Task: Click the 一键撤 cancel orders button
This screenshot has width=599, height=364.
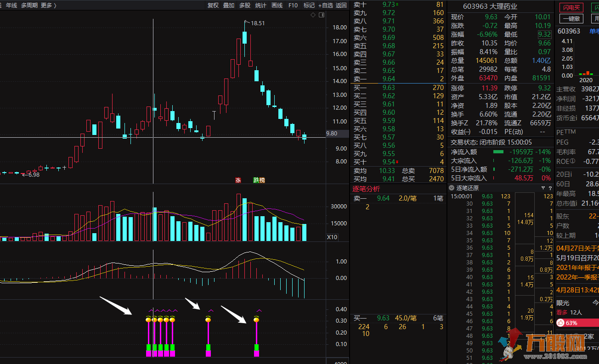Action: tap(571, 18)
